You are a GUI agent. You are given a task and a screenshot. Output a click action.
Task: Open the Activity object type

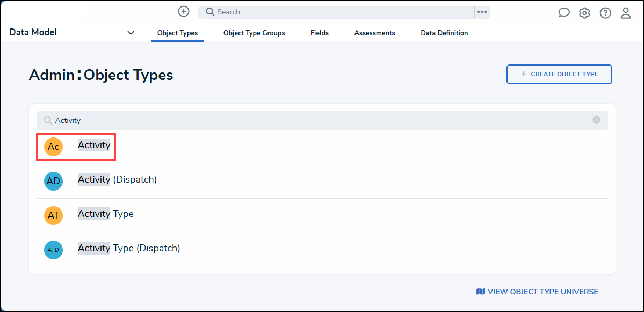click(x=94, y=145)
